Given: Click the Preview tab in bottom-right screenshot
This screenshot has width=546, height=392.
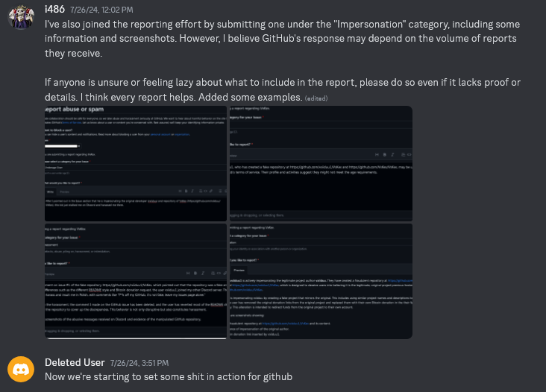Looking at the screenshot, I should [239, 271].
